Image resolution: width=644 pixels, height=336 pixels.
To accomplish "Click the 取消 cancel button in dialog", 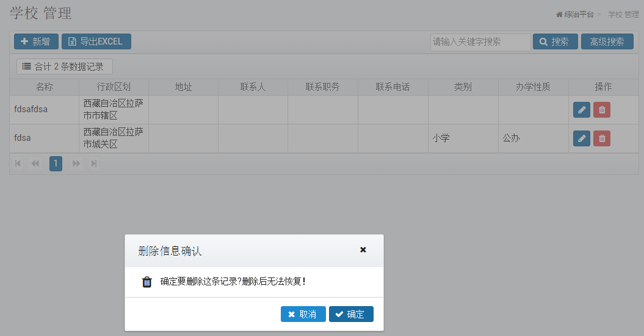I will coord(303,314).
